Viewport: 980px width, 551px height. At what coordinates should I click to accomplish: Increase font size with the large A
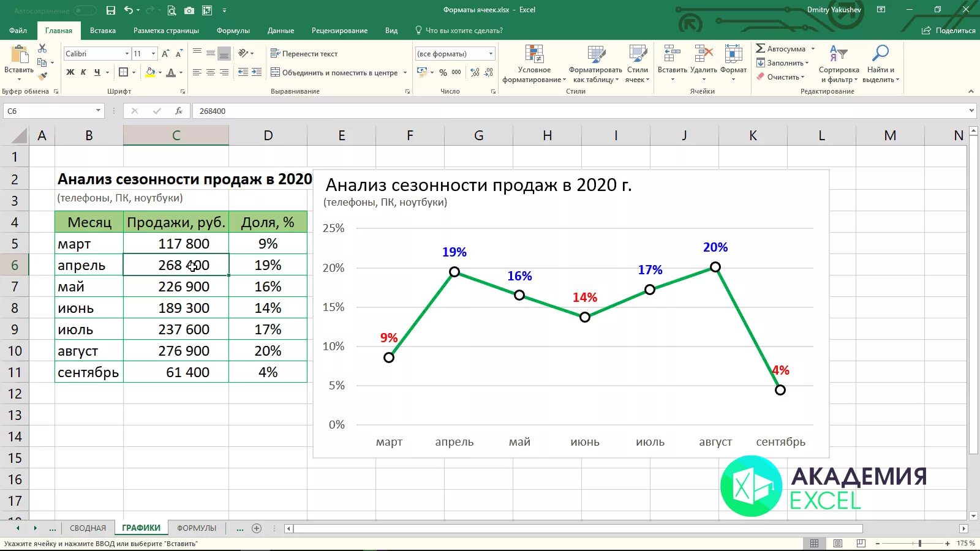tap(165, 54)
